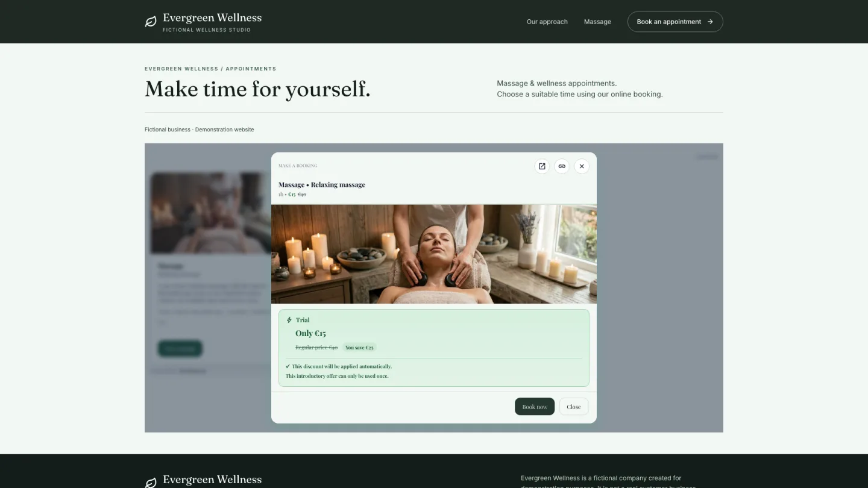
Task: Click the "Massage • Relaxing massage" title
Action: (322, 185)
